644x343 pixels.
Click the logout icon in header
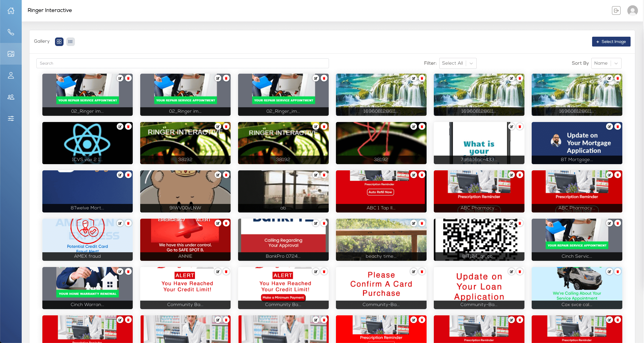(616, 11)
